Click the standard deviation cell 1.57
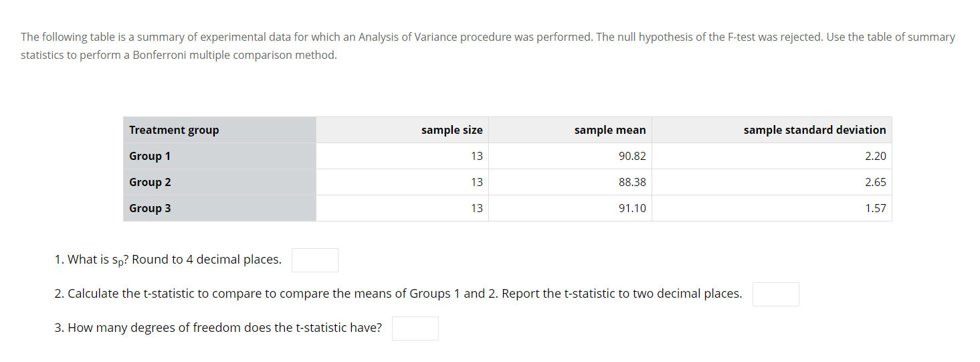 (x=772, y=208)
